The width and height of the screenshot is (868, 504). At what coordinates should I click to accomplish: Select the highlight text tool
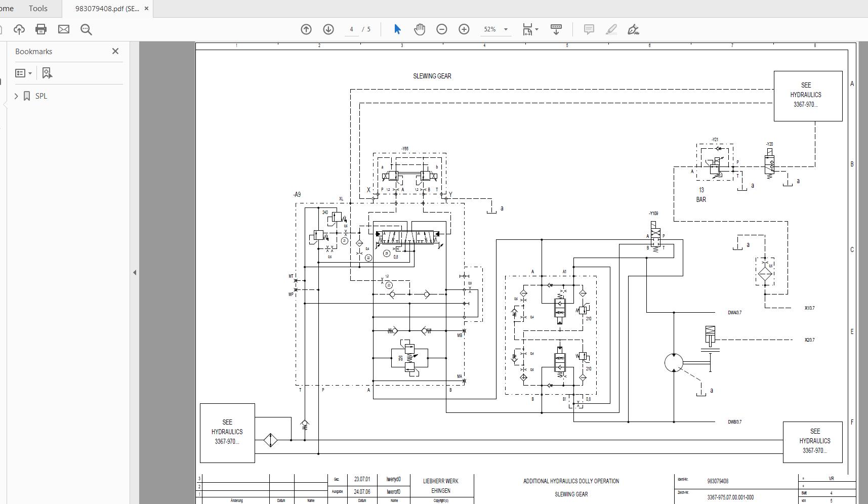pyautogui.click(x=611, y=29)
